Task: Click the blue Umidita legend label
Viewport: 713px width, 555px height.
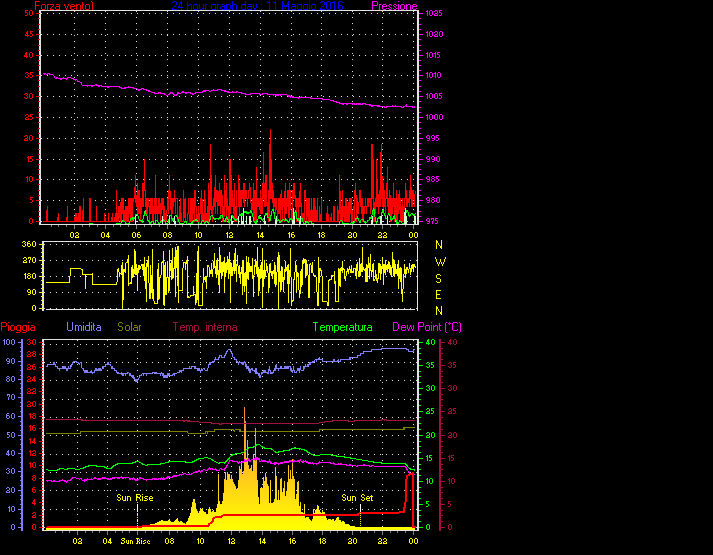Action: pos(85,327)
